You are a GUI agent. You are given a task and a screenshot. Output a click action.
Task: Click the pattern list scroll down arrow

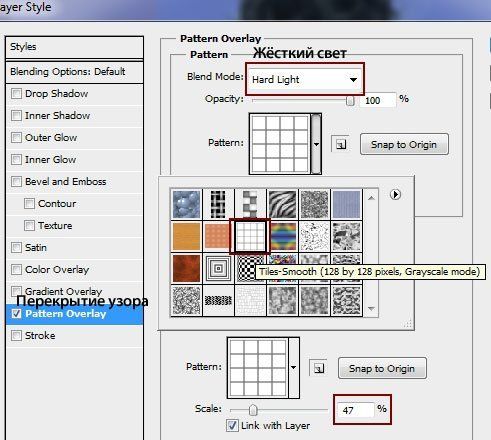[371, 308]
